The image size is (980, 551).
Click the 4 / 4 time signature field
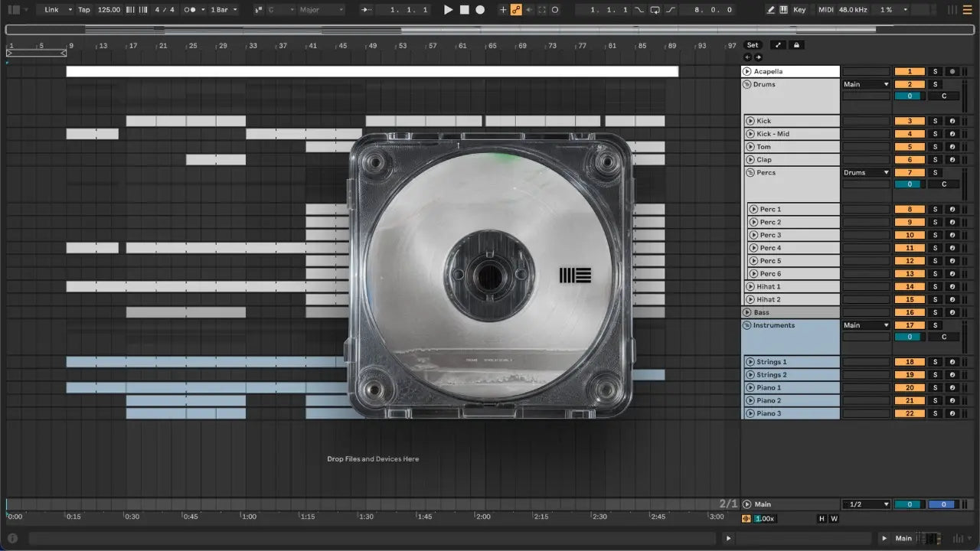pos(165,10)
